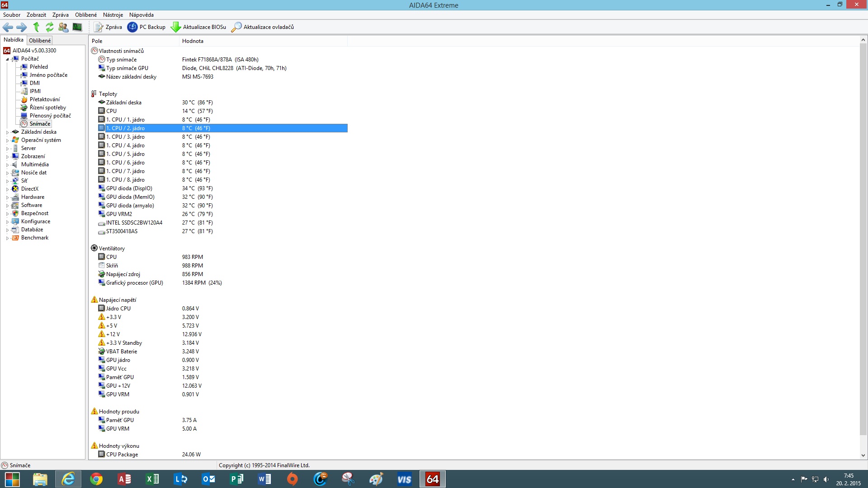This screenshot has height=488, width=868.
Task: Expand the Operační systém tree node
Action: coord(7,141)
